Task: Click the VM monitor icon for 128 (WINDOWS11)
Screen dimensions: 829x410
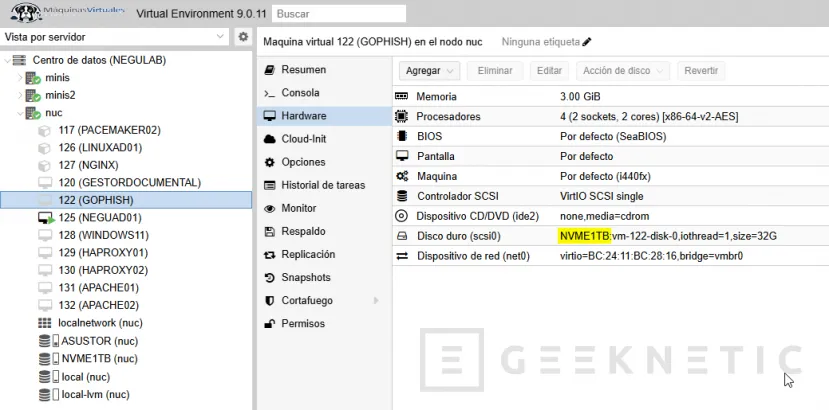Action: [45, 235]
